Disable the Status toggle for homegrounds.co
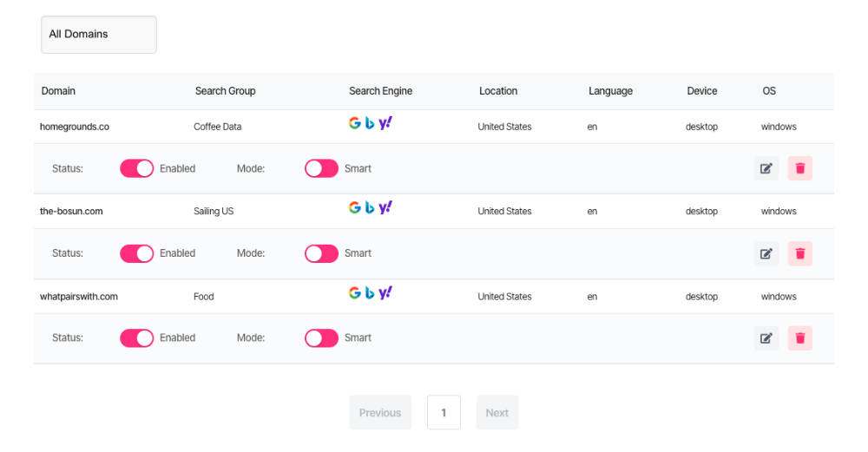 (136, 168)
